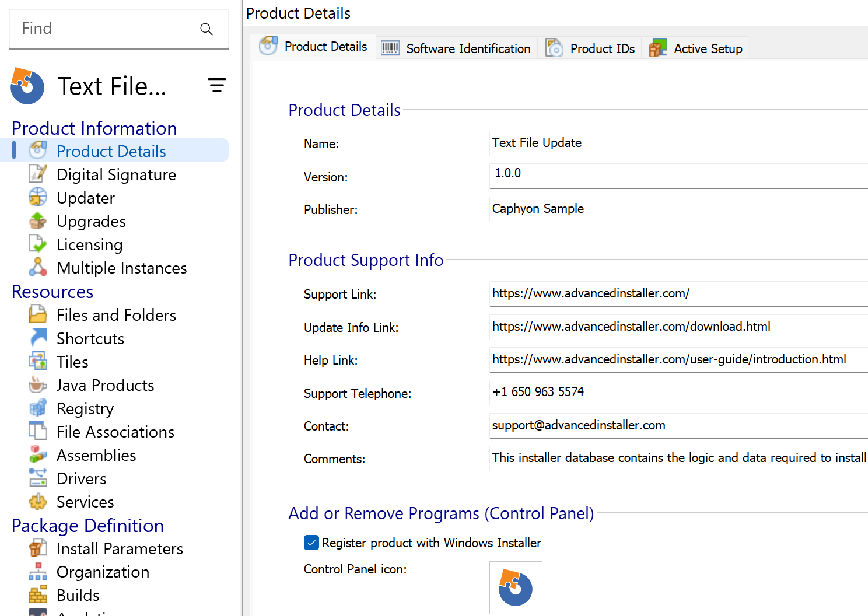Click the Find search field
The height and width of the screenshot is (616, 868).
tap(118, 29)
